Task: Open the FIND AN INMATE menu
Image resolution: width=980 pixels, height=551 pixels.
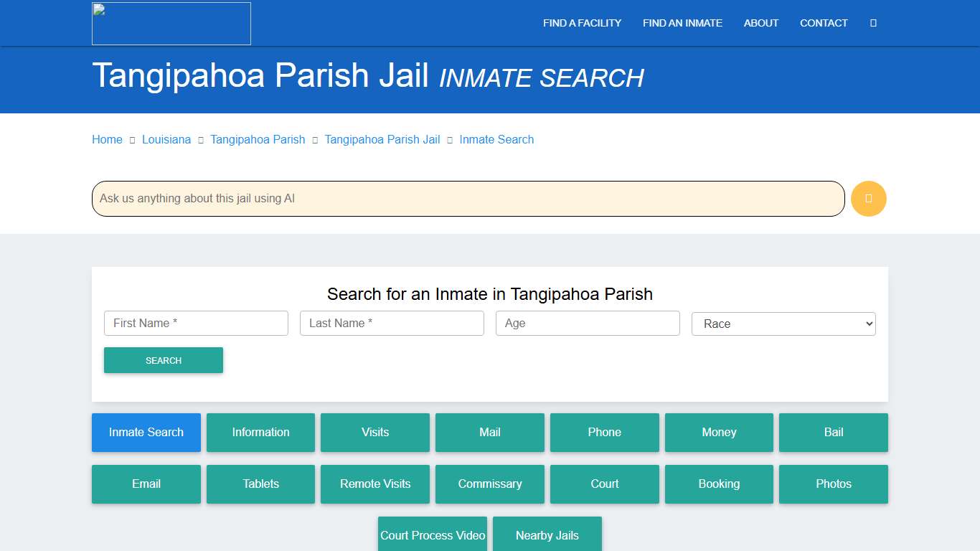Action: [682, 23]
